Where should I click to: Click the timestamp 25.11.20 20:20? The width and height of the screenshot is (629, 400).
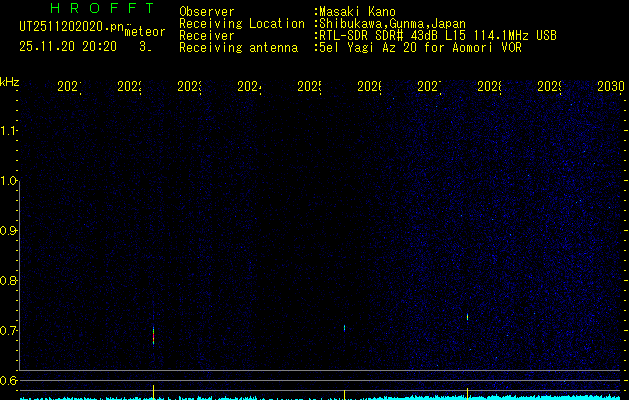tap(68, 47)
